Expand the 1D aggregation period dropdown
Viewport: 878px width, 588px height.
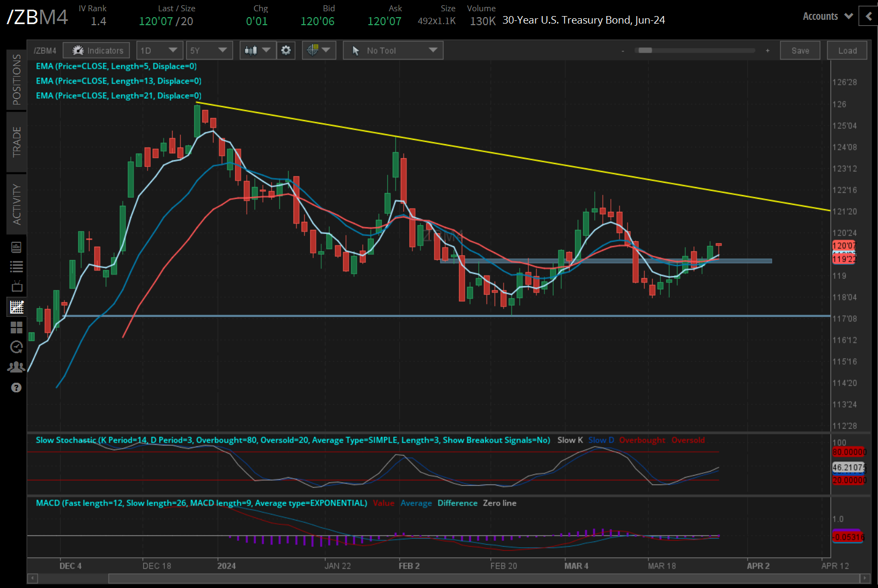pos(159,50)
